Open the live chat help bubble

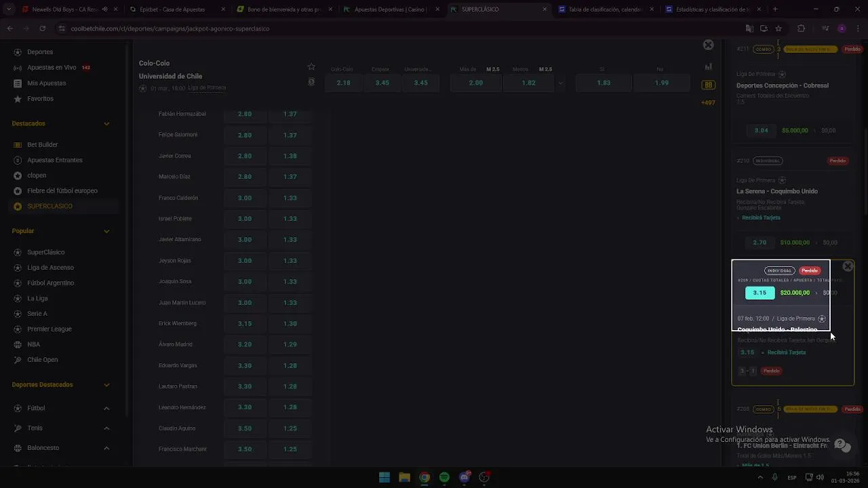point(842,445)
